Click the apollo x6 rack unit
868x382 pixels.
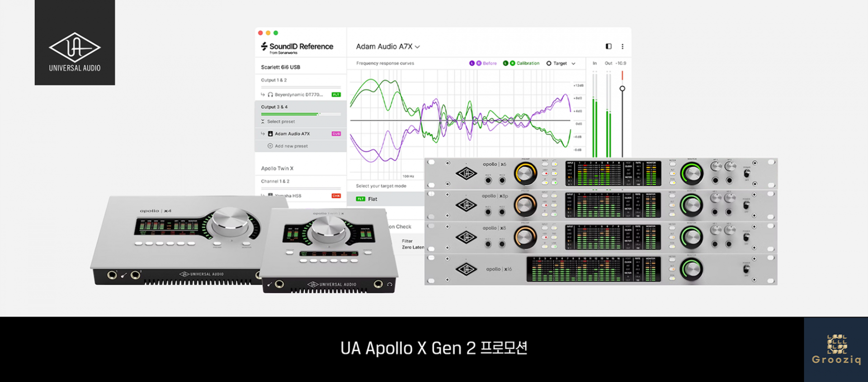(x=601, y=173)
